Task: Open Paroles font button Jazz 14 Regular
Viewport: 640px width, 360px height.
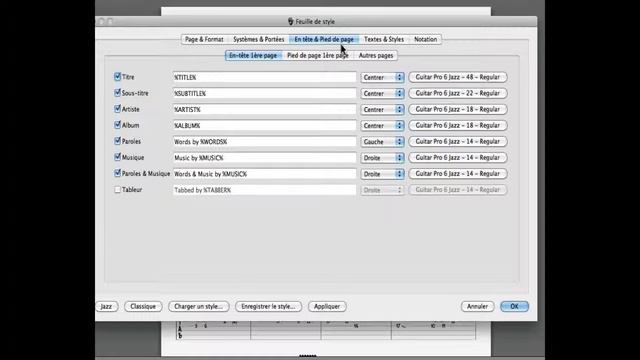Action: point(458,141)
